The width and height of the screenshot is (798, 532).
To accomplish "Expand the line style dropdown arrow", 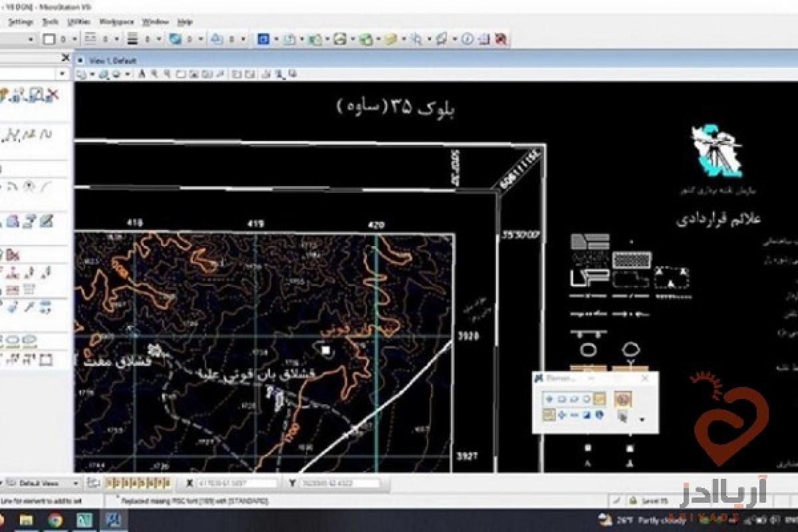I will 117,39.
